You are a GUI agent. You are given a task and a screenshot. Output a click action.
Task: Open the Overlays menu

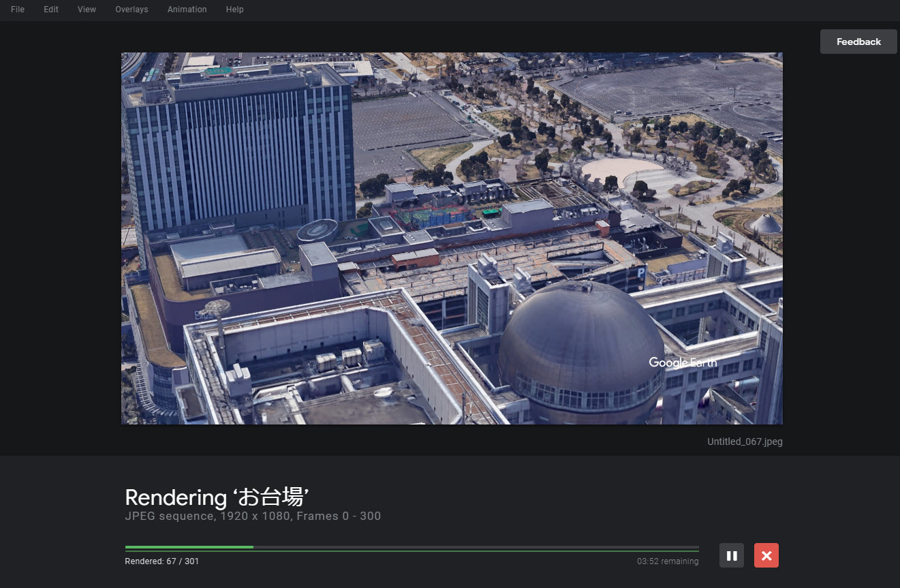[x=131, y=10]
